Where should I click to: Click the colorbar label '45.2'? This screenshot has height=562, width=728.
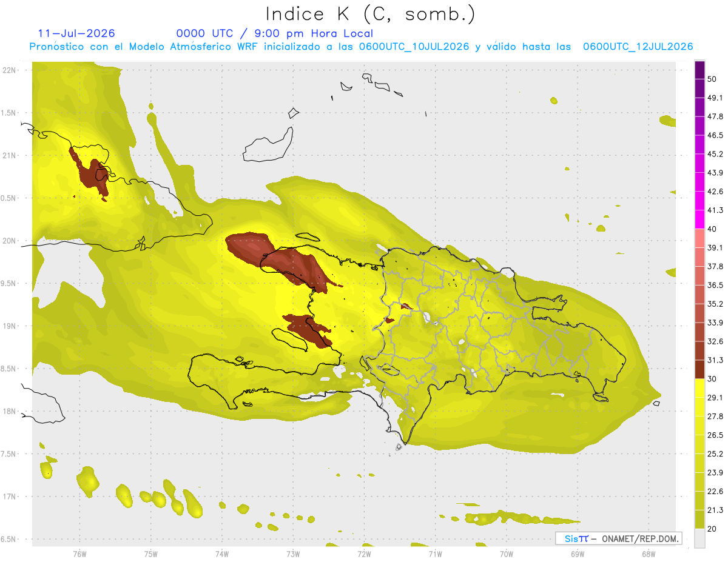click(715, 154)
